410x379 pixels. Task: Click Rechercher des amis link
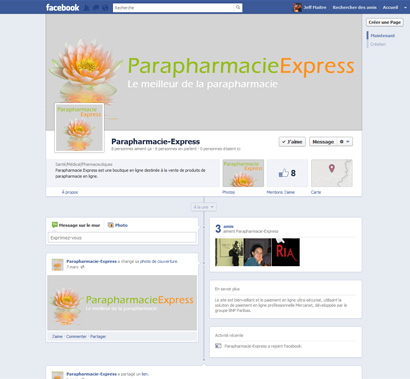point(354,7)
